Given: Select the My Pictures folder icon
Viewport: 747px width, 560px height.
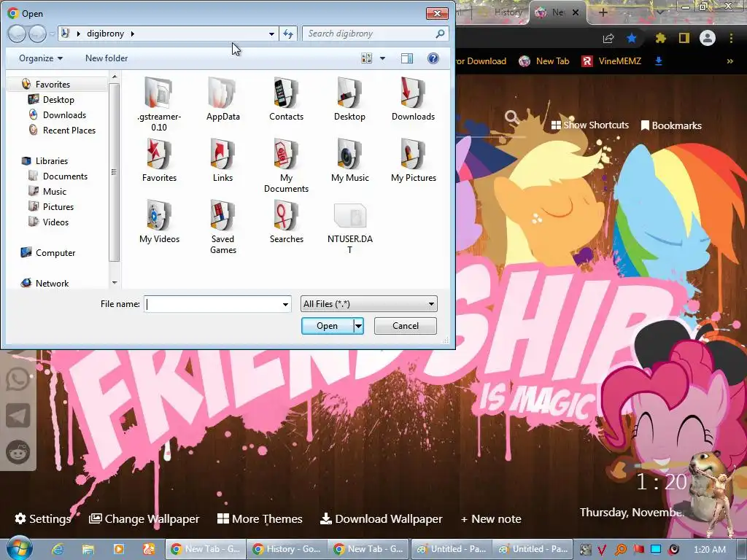Looking at the screenshot, I should tap(413, 154).
